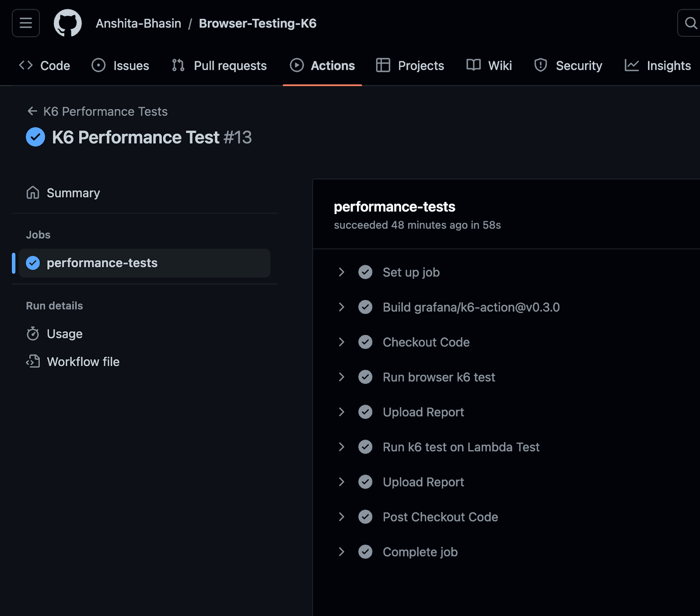Click the Summary home icon
Viewport: 700px width, 616px height.
click(33, 192)
